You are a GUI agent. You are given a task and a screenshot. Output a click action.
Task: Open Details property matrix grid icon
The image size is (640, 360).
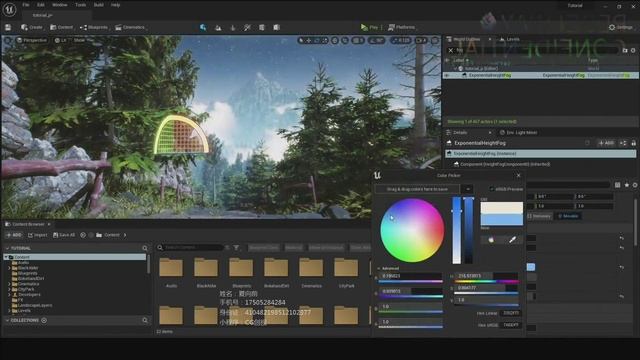click(x=618, y=185)
